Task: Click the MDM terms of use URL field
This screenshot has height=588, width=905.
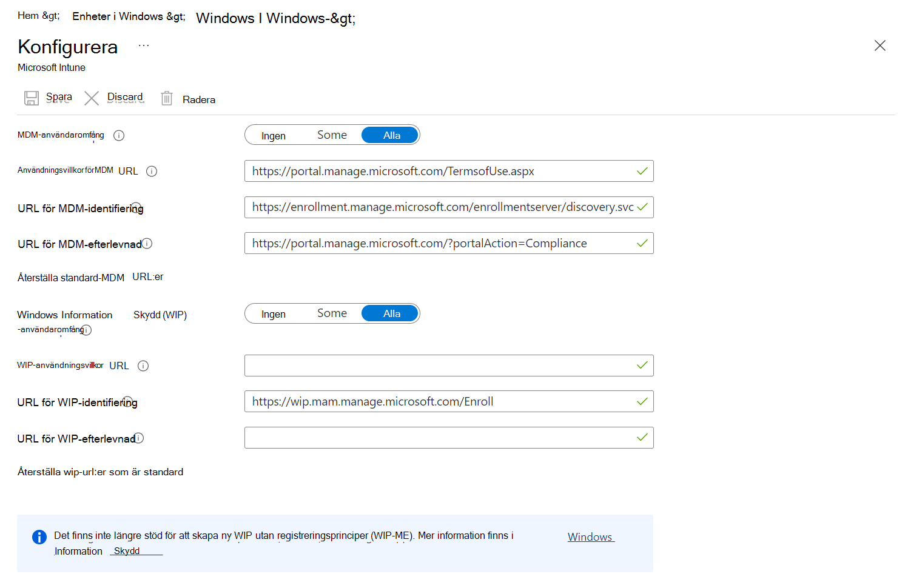Action: coord(449,171)
